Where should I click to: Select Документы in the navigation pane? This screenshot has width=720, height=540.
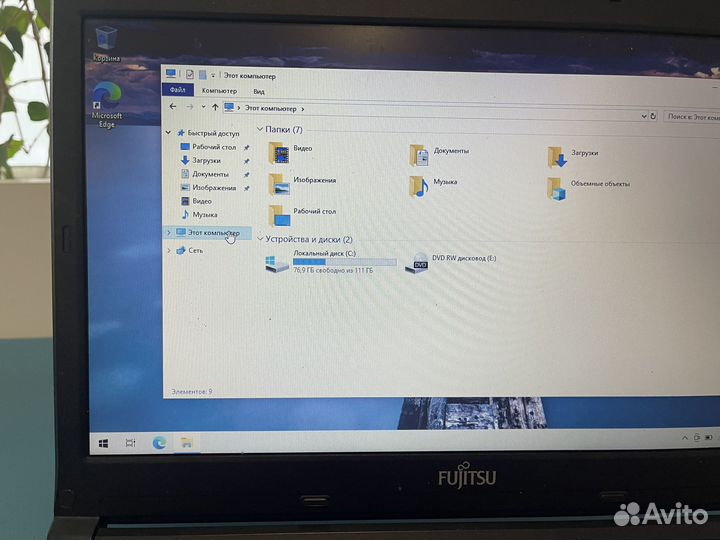210,174
